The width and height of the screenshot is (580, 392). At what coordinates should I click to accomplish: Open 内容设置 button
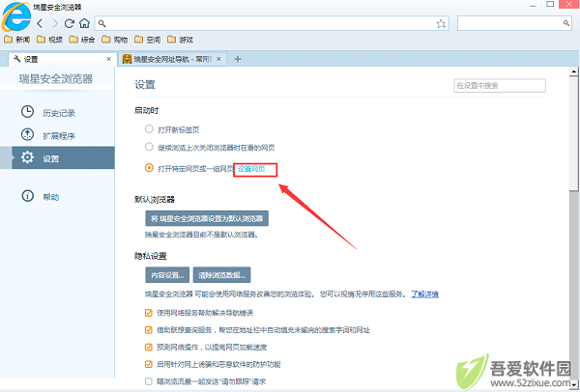click(x=167, y=275)
